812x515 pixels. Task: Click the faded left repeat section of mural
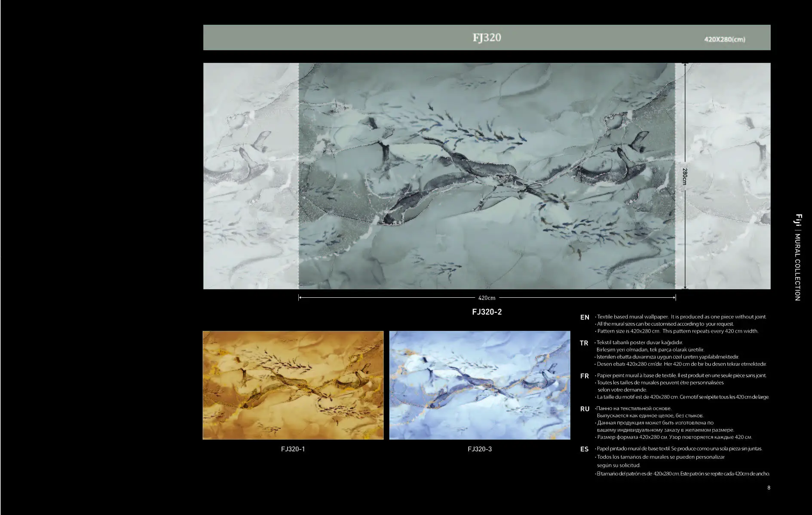(x=251, y=176)
